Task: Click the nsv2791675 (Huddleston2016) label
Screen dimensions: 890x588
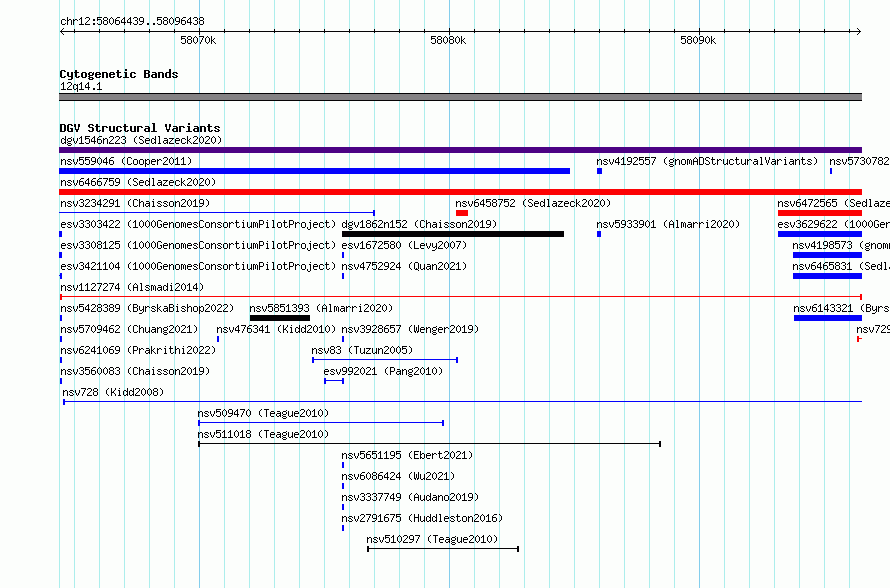Action: tap(422, 518)
